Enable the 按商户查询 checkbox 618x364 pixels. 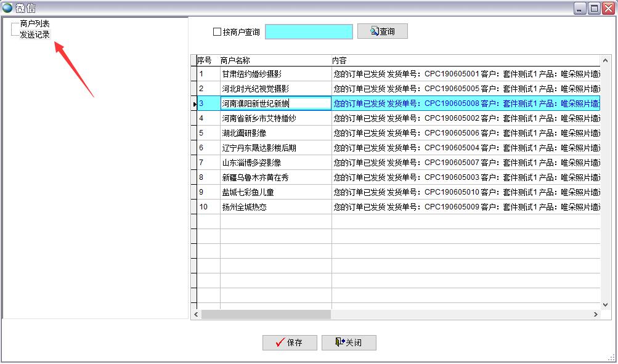coord(217,32)
